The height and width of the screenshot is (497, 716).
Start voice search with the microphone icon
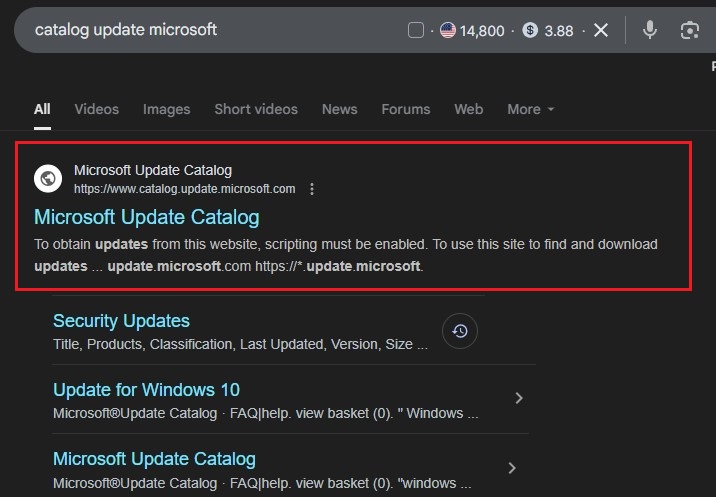coord(650,30)
